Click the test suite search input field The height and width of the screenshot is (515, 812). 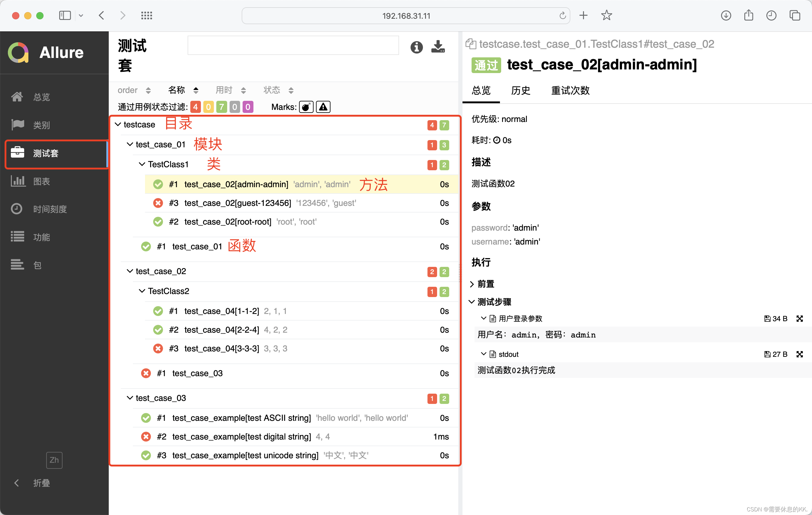(x=293, y=46)
